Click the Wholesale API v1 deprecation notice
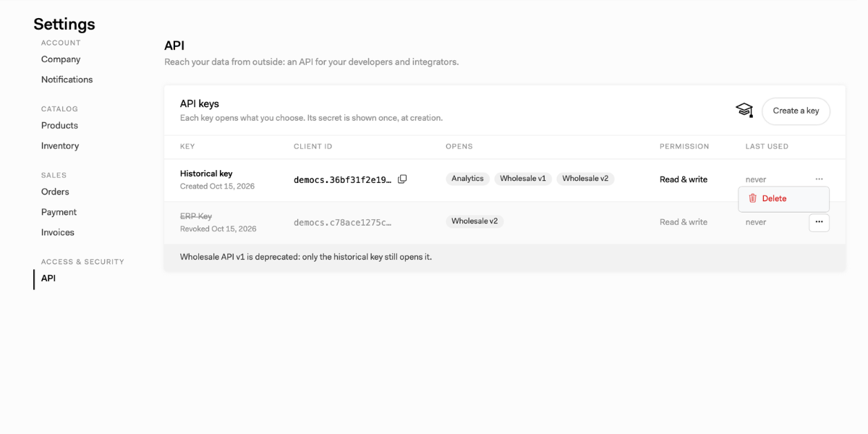 (306, 257)
